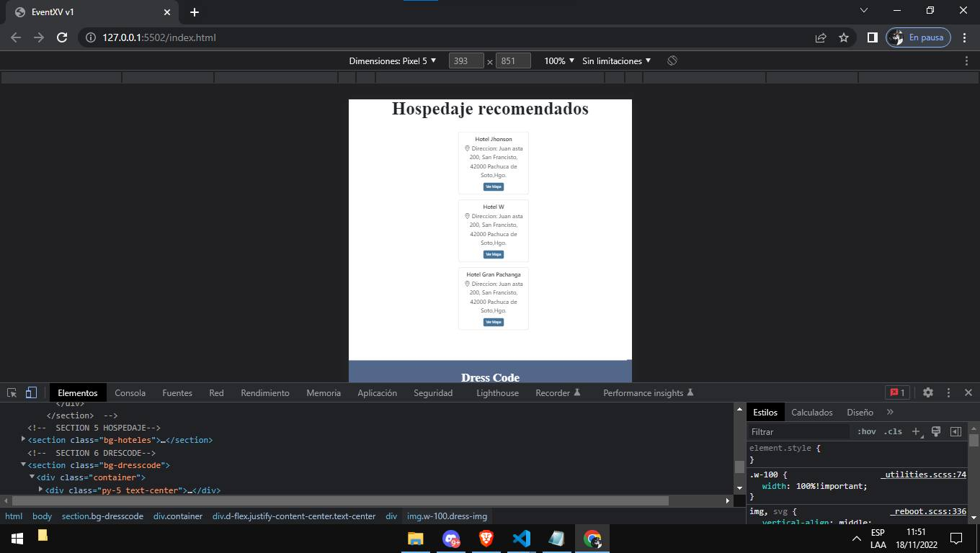This screenshot has height=553, width=980.
Task: Click Ver Mapa for Hotel Jhonson
Action: pos(494,186)
